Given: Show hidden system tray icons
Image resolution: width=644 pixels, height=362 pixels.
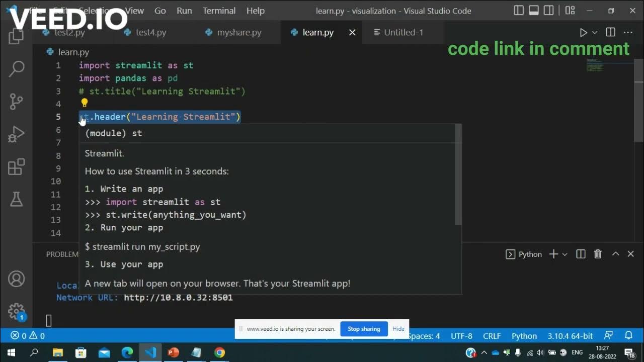Looking at the screenshot, I should click(x=484, y=352).
